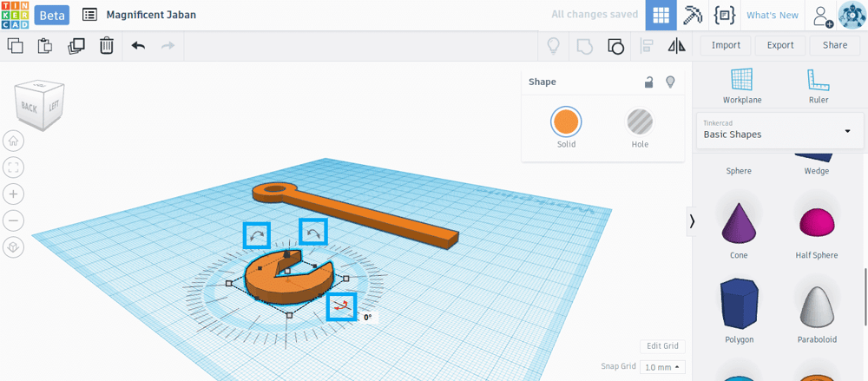Click the Export button
Viewport: 868px width, 381px height.
pos(780,45)
